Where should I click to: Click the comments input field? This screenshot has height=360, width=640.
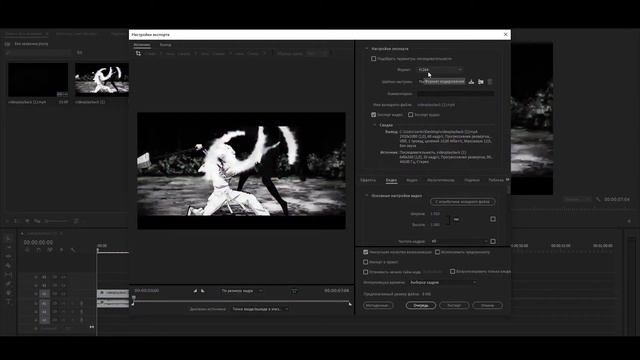[456, 93]
